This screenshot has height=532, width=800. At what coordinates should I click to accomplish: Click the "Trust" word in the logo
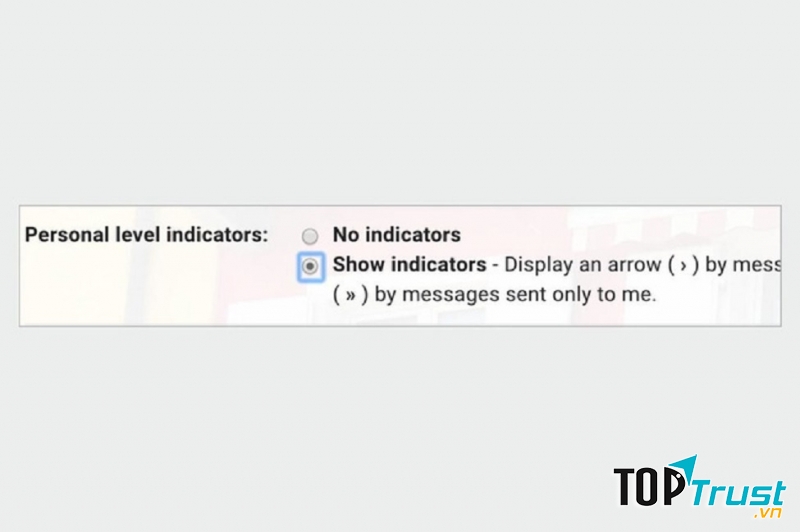736,491
